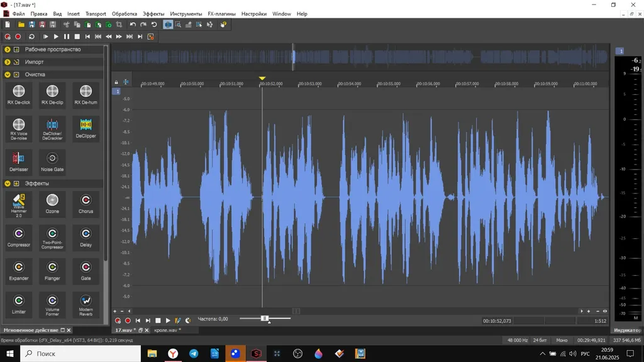Adjust the Частота rate slider
The width and height of the screenshot is (644, 362).
click(x=265, y=319)
